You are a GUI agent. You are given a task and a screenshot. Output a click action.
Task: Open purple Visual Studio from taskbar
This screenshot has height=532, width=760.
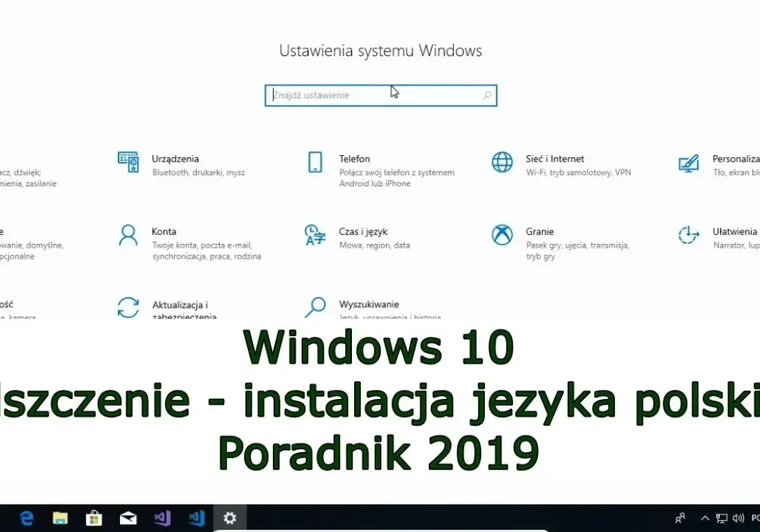tap(163, 518)
